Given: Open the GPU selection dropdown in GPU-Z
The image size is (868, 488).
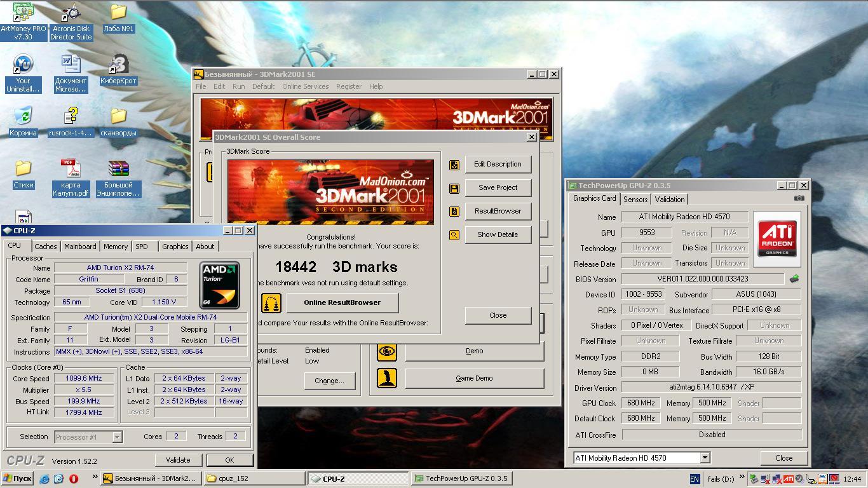Looking at the screenshot, I should pyautogui.click(x=705, y=457).
